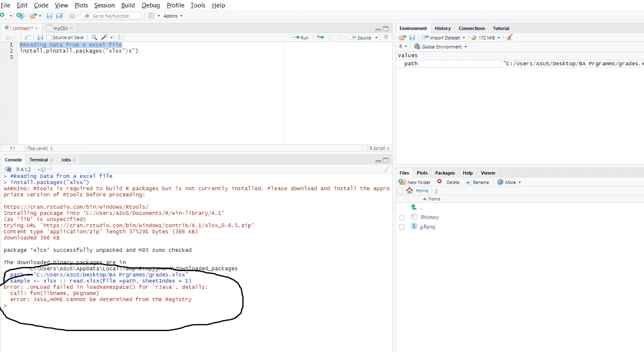Click New Folder in Files pane
The image size is (644, 352).
coord(415,182)
